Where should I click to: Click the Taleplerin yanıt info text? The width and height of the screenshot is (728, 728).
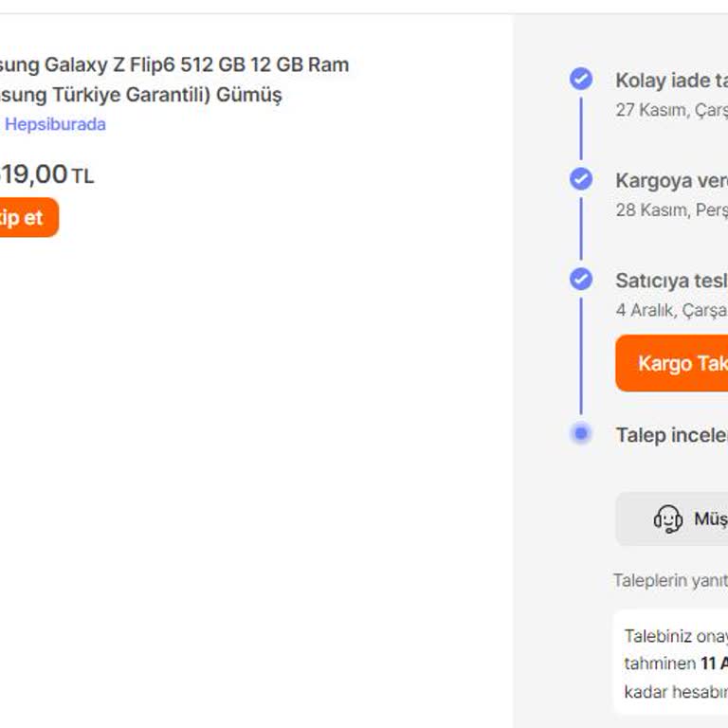coord(670,581)
